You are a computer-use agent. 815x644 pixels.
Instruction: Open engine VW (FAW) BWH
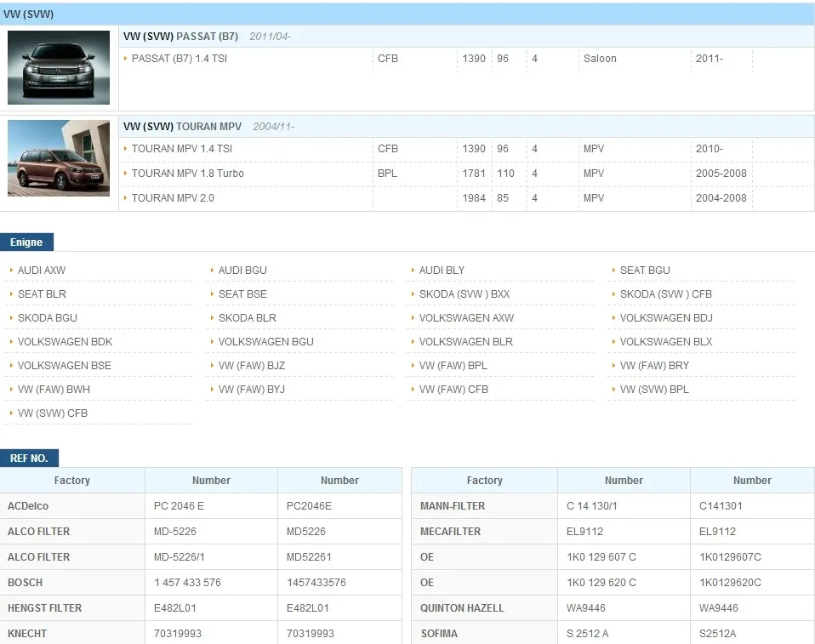pos(54,390)
